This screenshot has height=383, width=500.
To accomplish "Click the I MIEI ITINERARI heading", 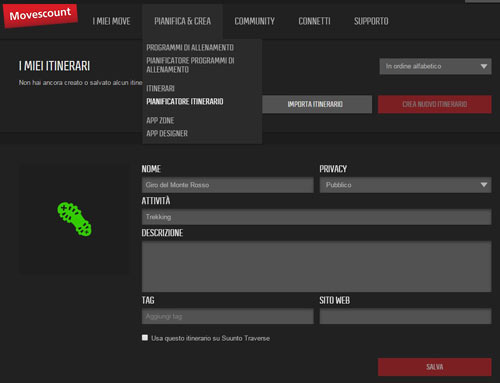I will 54,66.
